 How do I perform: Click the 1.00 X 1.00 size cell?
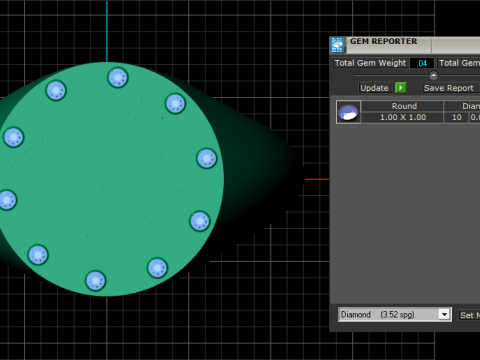tap(402, 117)
